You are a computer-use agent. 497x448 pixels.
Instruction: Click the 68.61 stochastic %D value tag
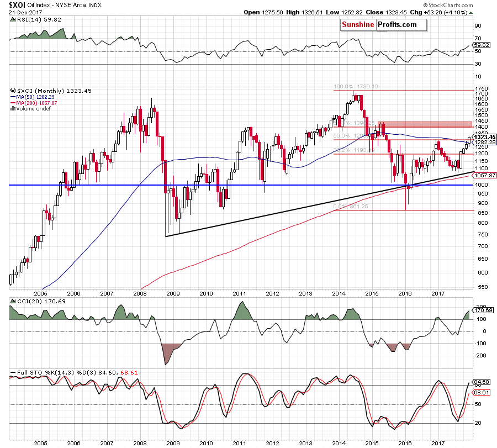(482, 393)
